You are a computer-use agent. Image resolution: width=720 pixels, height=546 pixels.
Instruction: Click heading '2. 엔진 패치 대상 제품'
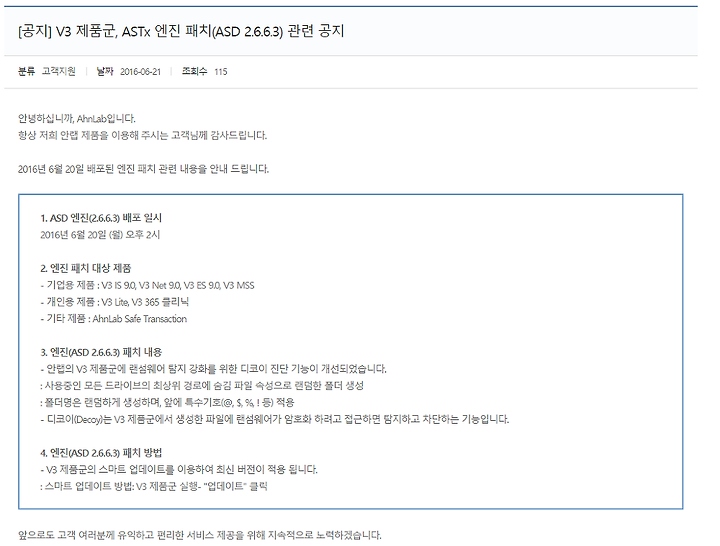click(86, 268)
